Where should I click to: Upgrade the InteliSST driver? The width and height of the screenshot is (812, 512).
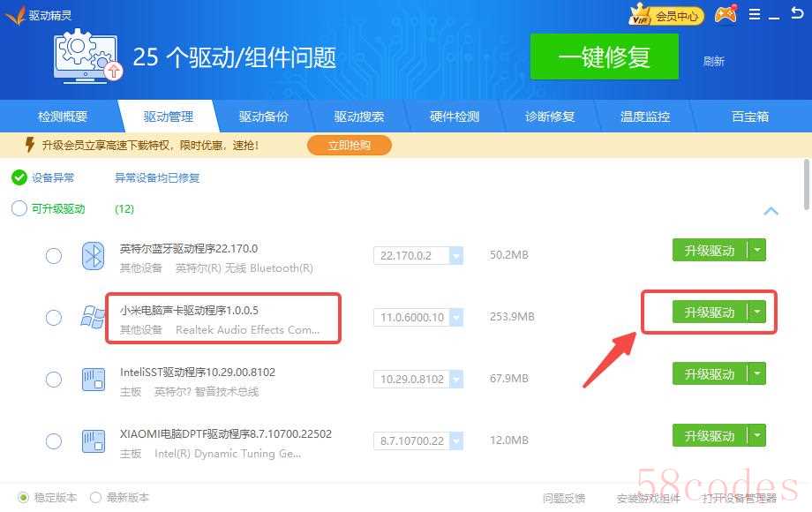coord(710,373)
